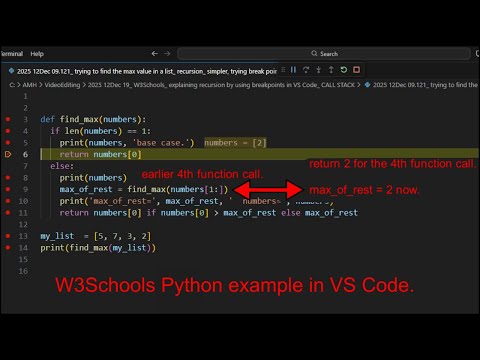Click the Python file icon on editor tab
Viewport: 480px width, 360px height.
[x=11, y=71]
